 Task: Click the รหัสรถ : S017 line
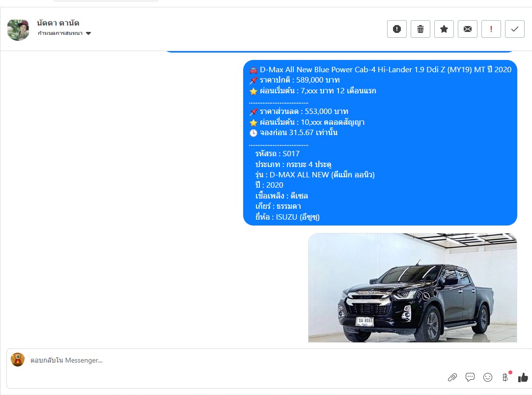click(278, 154)
